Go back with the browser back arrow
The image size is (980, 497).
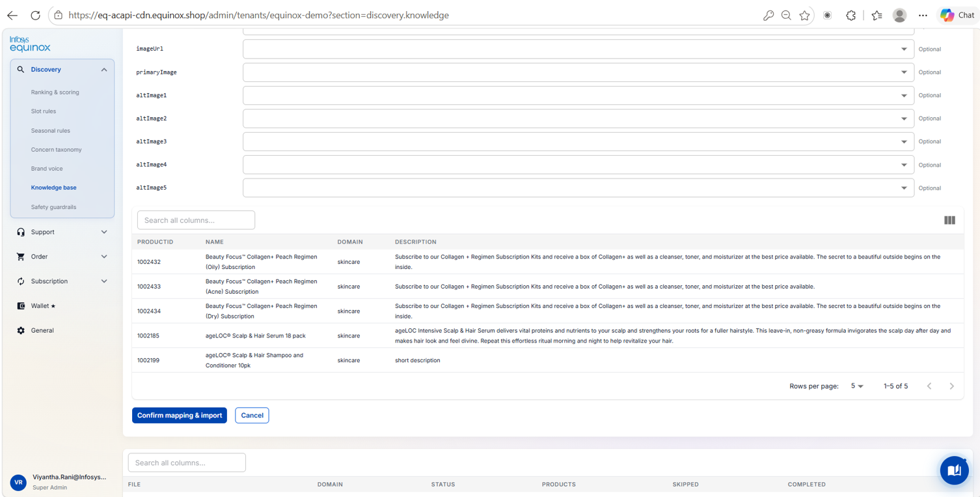pyautogui.click(x=12, y=15)
